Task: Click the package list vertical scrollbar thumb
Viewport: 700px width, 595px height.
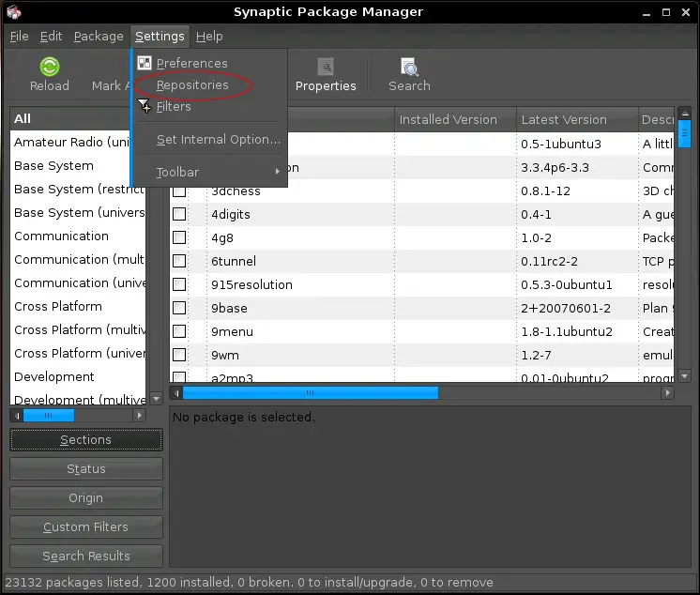Action: (x=684, y=133)
